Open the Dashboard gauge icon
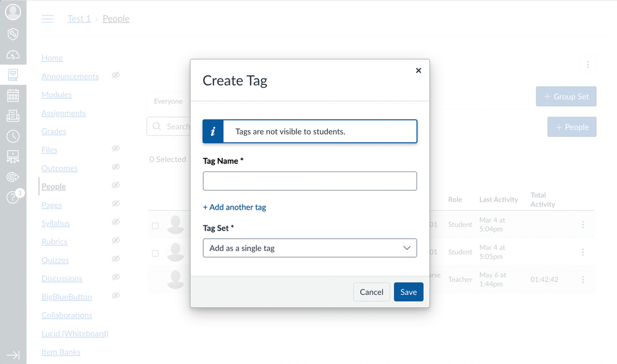The width and height of the screenshot is (617, 364). coord(13,55)
